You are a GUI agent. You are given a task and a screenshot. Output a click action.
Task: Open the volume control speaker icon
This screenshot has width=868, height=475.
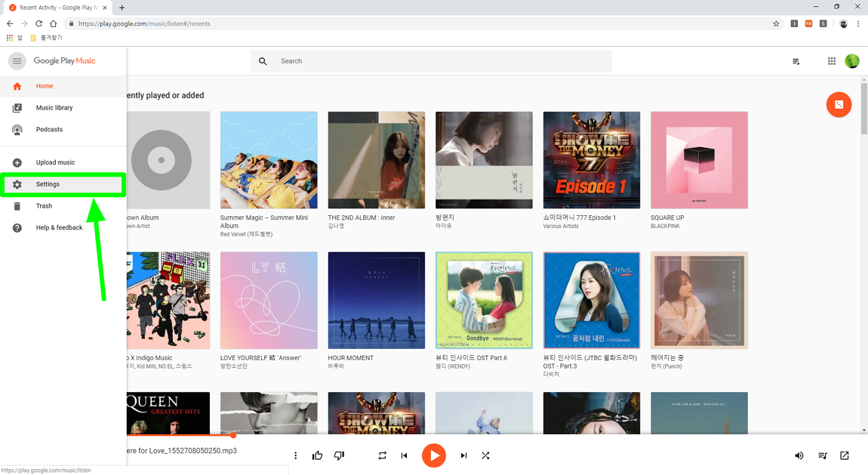(799, 455)
